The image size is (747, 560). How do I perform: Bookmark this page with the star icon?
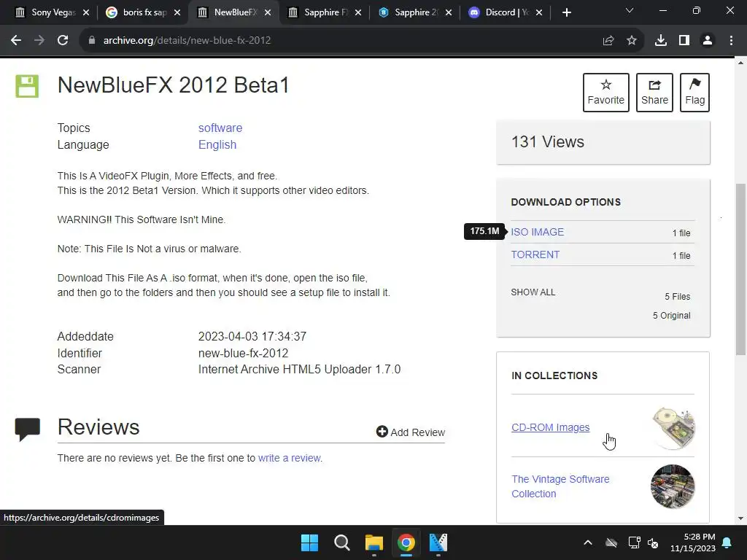[x=632, y=41]
